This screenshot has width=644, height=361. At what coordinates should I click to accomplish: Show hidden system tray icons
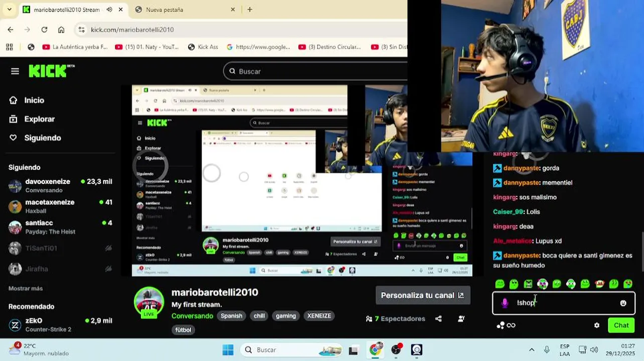click(532, 350)
